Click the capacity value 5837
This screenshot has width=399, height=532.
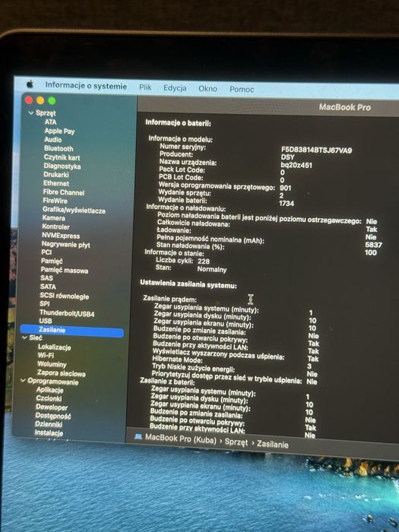[x=374, y=245]
